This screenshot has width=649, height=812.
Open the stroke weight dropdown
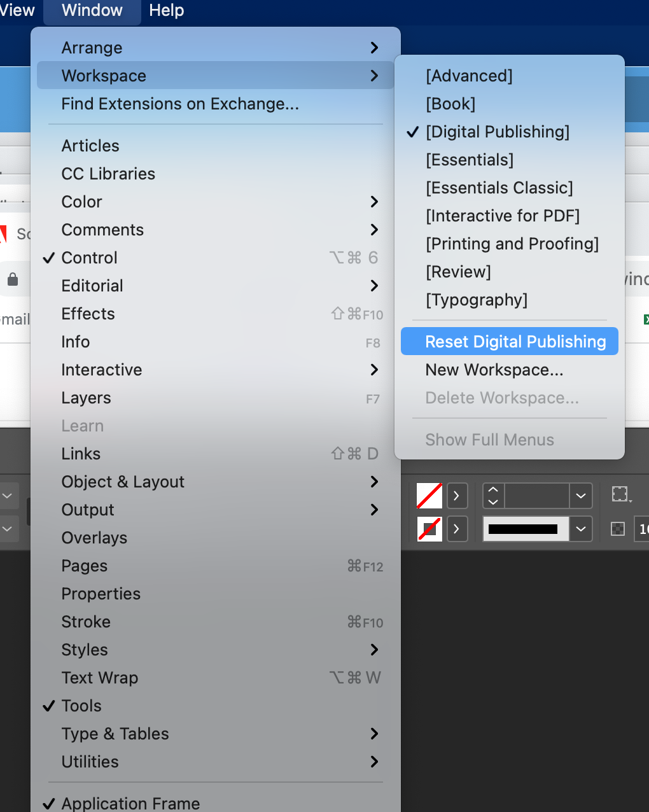(x=580, y=496)
